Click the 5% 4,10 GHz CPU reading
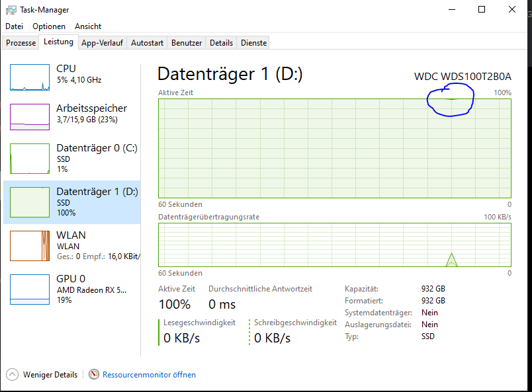This screenshot has height=392, width=532. (79, 80)
